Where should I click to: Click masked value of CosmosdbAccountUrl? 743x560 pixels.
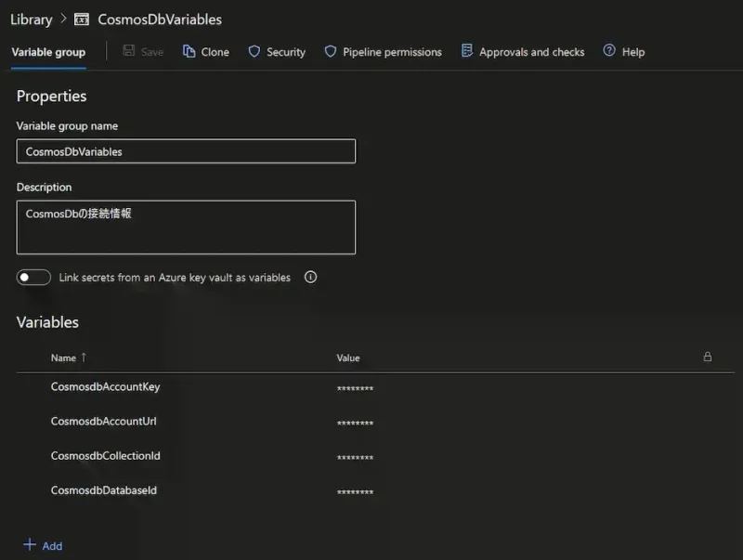tap(355, 423)
